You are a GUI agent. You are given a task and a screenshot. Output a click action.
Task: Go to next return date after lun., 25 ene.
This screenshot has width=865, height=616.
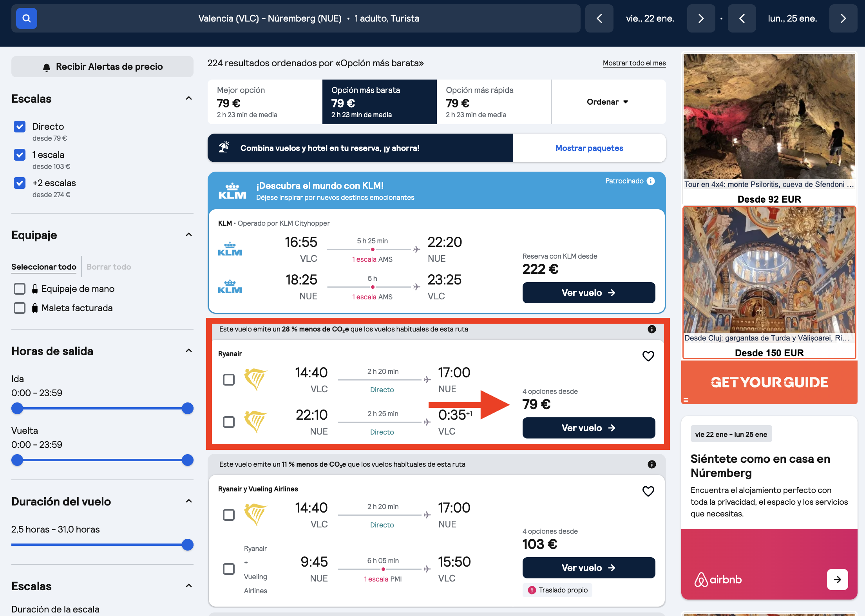click(x=843, y=18)
